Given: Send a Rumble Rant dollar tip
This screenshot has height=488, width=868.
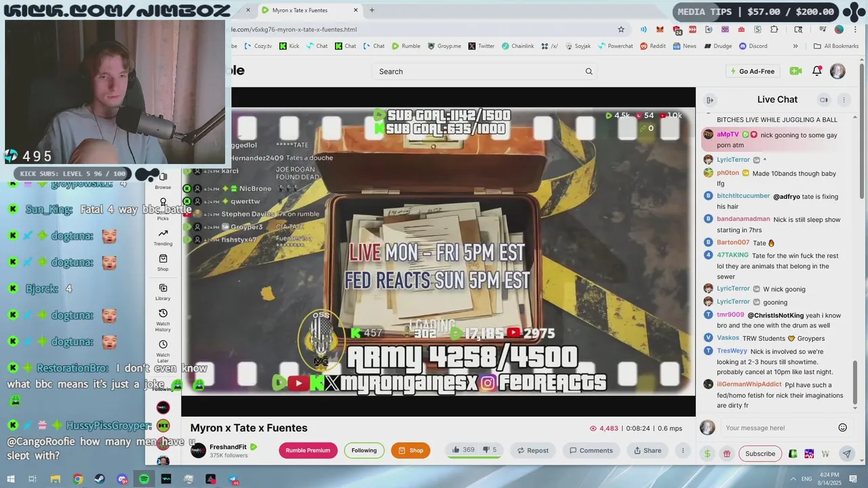Looking at the screenshot, I should click(707, 453).
